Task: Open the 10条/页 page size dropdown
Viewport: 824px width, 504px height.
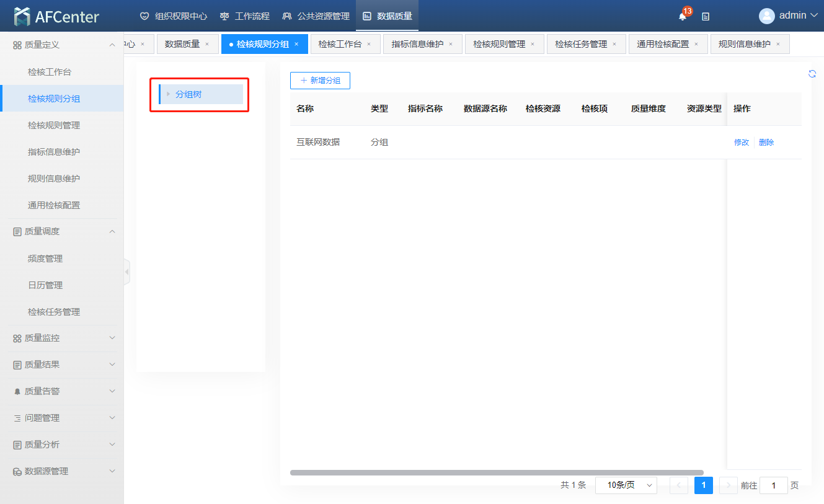Action: [x=626, y=485]
